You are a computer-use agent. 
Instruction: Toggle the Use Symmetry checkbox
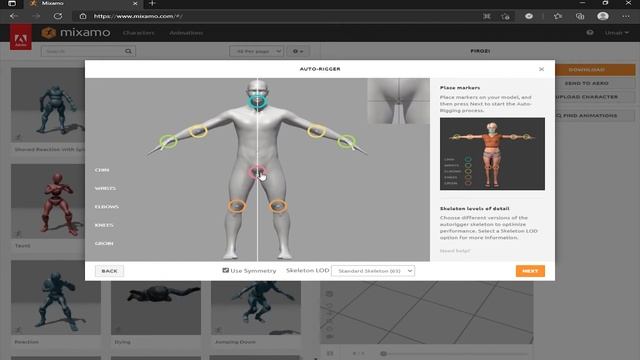click(225, 270)
